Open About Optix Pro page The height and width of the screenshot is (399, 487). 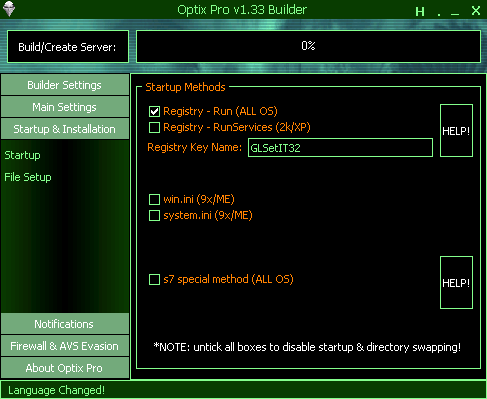pyautogui.click(x=65, y=368)
